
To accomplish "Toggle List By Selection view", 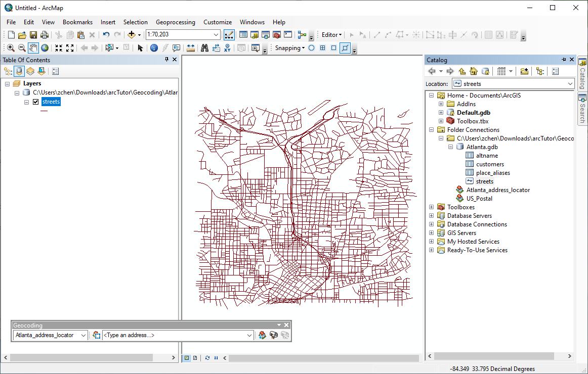I will [41, 71].
